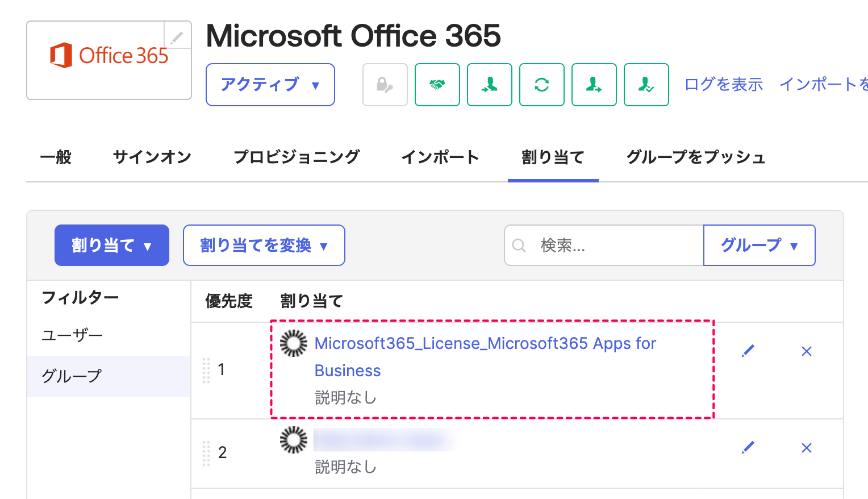Switch to the サインオン tab
Screen dimensions: 868x499
pyautogui.click(x=152, y=157)
